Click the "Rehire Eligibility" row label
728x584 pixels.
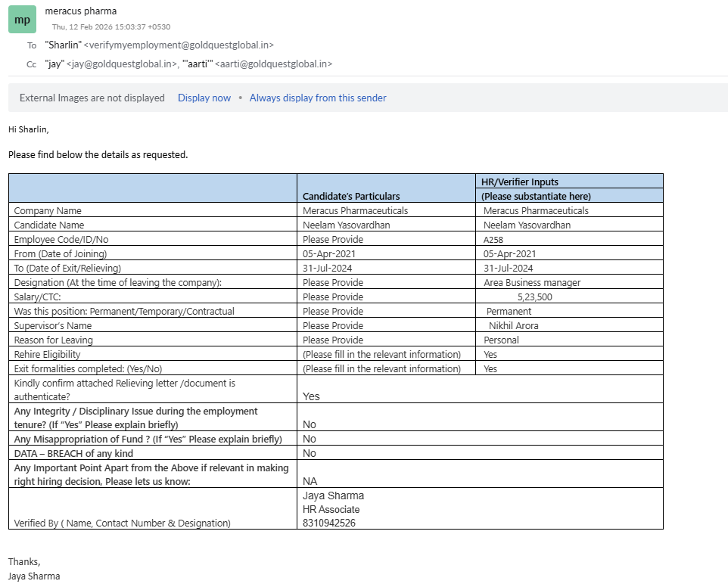(x=47, y=354)
